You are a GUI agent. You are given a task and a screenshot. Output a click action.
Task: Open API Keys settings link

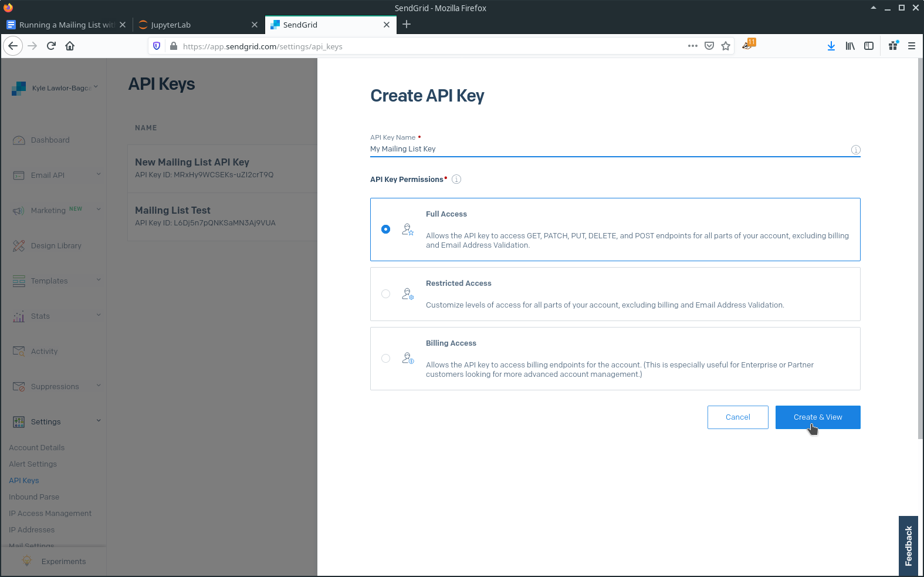click(x=24, y=481)
